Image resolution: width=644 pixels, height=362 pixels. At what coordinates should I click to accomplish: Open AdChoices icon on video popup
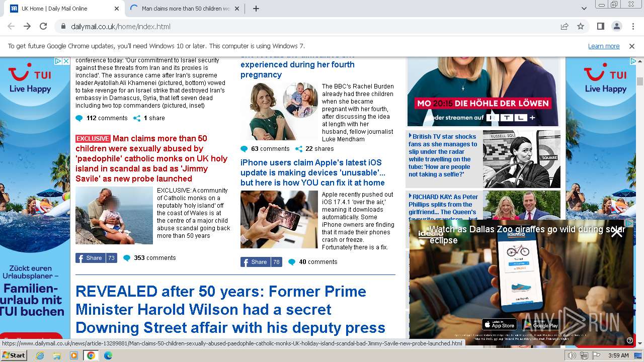pos(629,223)
